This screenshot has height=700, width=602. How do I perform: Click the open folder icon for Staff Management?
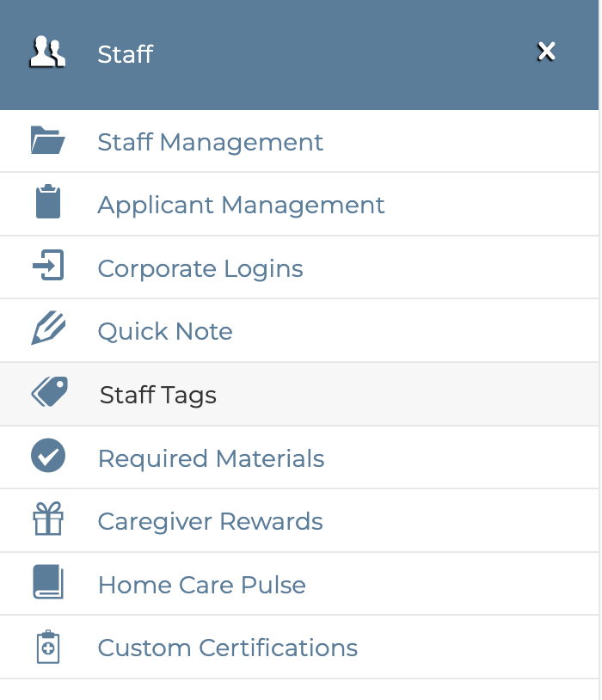(48, 140)
